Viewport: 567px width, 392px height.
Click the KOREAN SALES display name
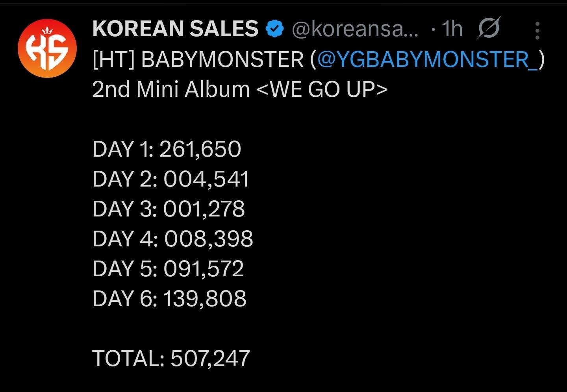pyautogui.click(x=175, y=29)
